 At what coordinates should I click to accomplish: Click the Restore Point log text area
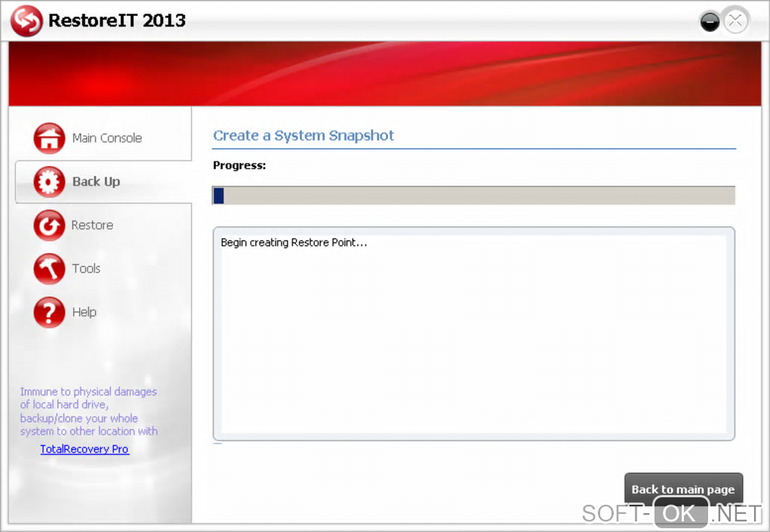point(473,334)
